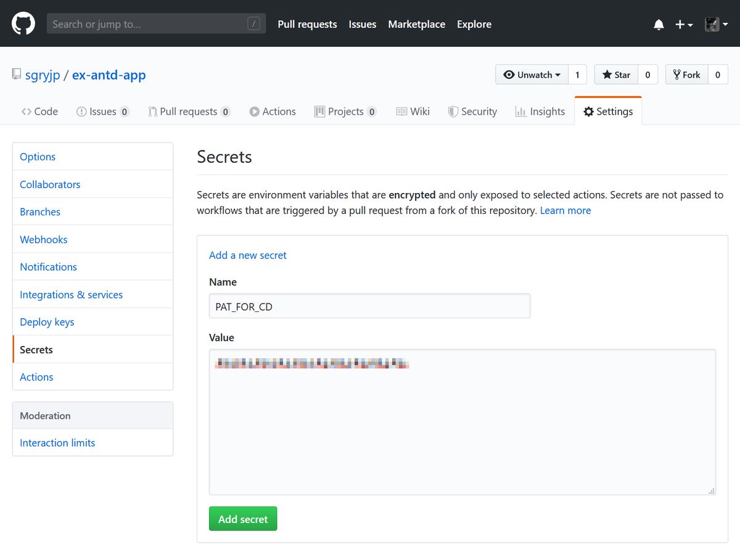Open the ex-antd-app repository link
Screen dimensions: 740x560
[109, 75]
